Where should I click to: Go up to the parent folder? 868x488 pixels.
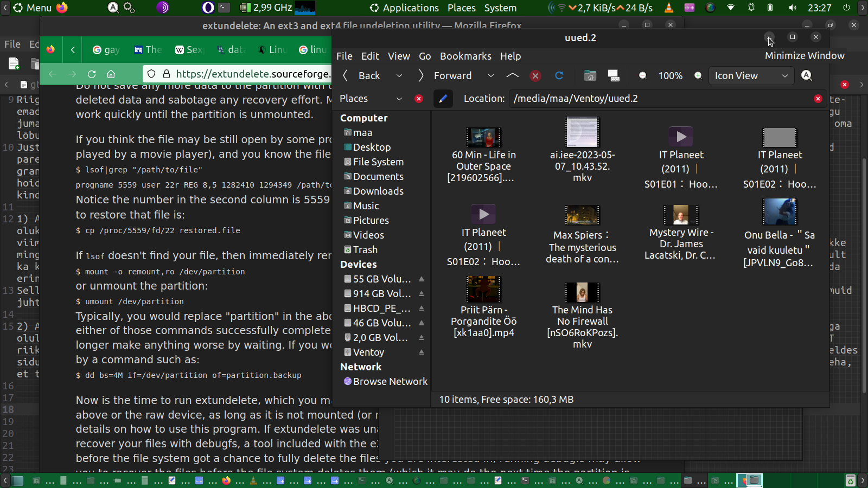click(512, 76)
